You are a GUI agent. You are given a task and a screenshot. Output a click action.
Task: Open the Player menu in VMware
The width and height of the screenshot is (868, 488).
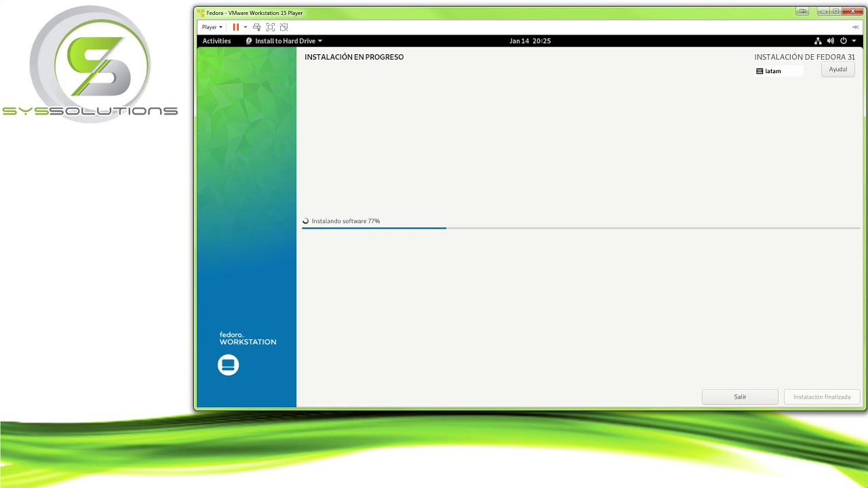pos(212,27)
